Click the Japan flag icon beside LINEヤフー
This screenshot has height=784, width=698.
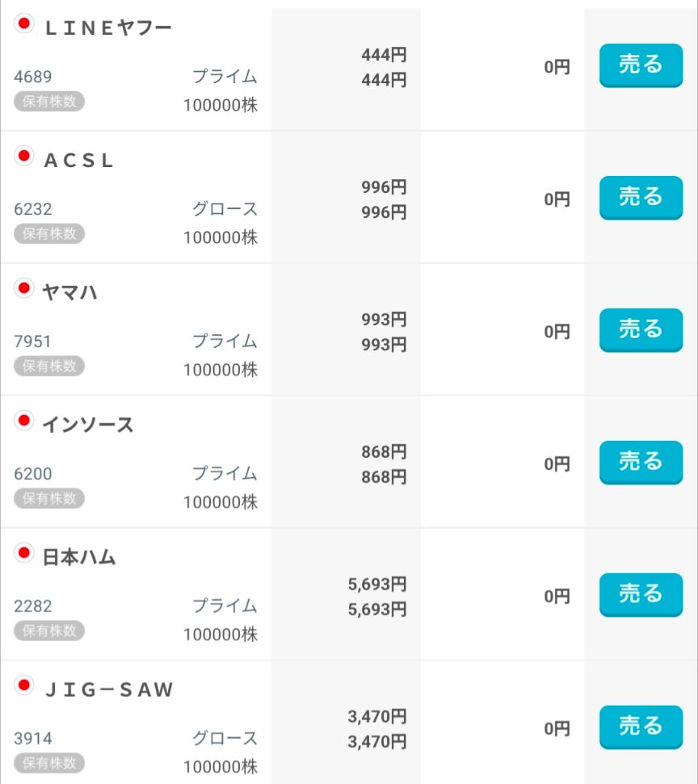pyautogui.click(x=24, y=24)
